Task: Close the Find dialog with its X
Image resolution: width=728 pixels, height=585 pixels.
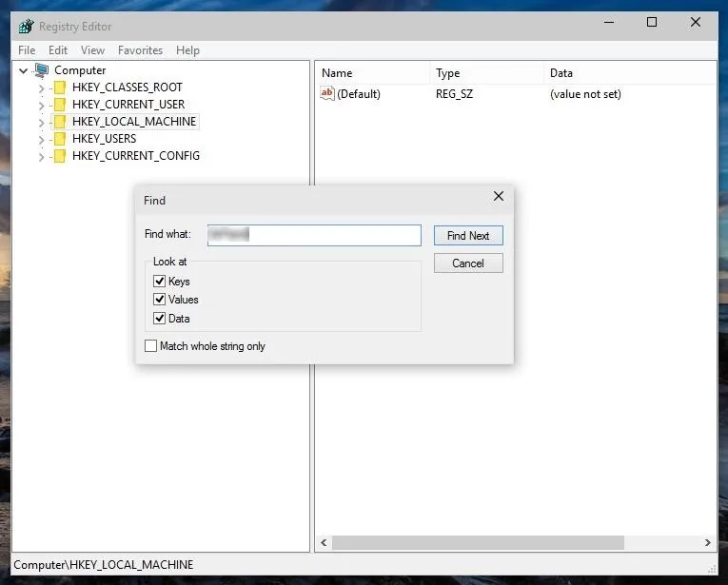Action: (499, 196)
